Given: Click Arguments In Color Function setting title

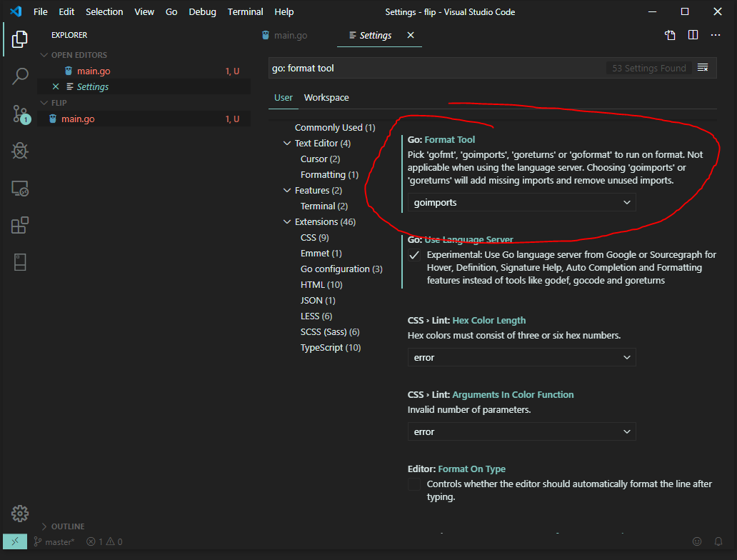Looking at the screenshot, I should click(x=513, y=395).
